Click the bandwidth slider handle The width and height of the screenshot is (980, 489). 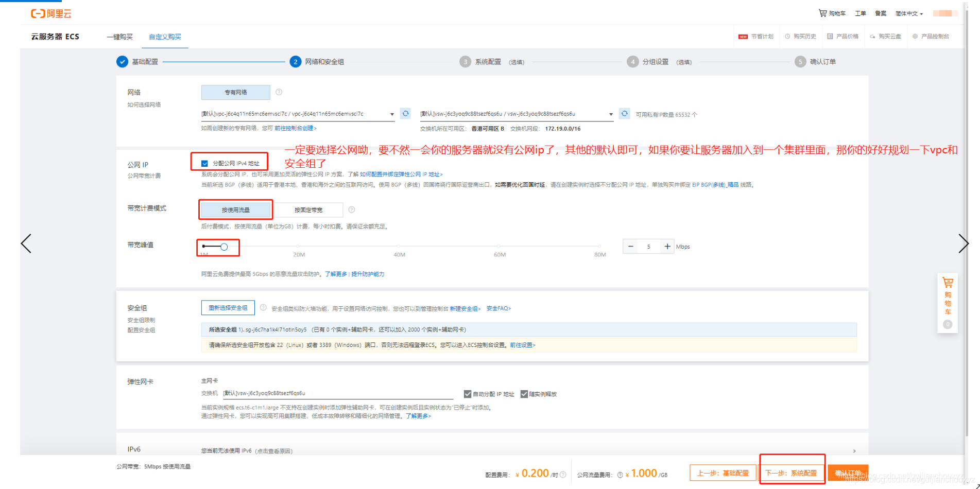[224, 247]
